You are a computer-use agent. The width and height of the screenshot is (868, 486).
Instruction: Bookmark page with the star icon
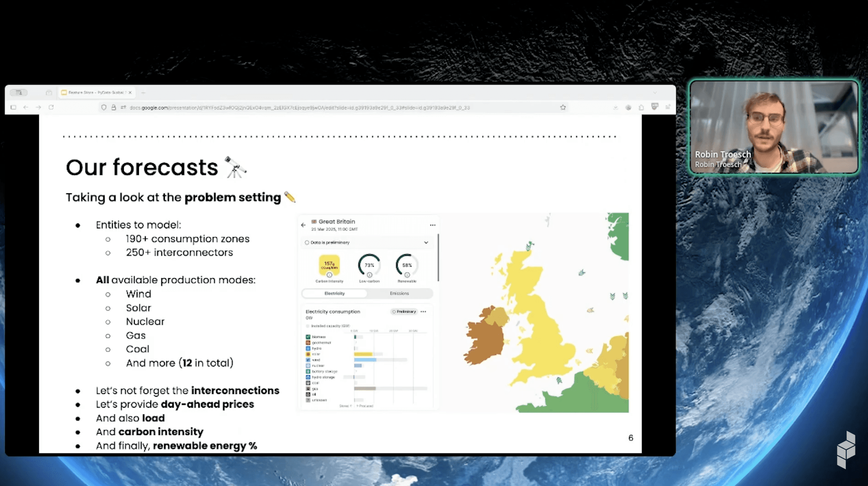[x=563, y=107]
